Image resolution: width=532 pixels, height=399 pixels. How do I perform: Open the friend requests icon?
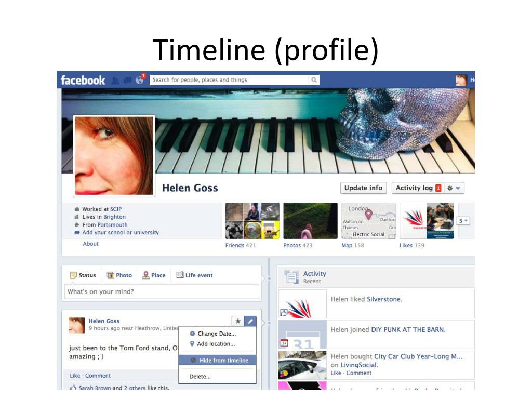115,81
